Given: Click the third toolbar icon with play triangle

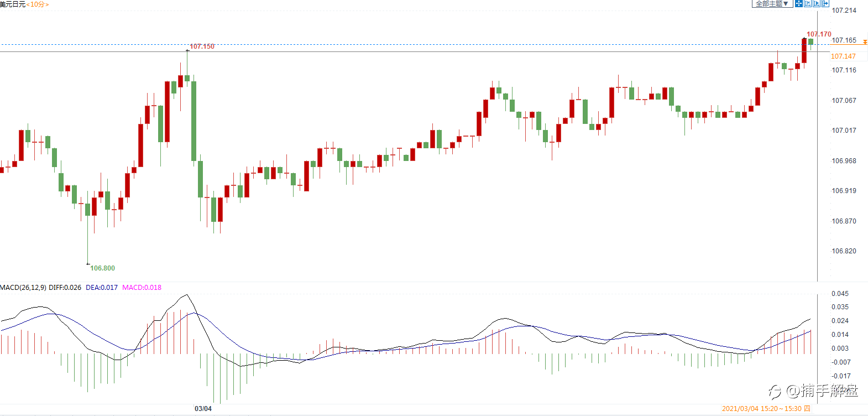Looking at the screenshot, I should (x=816, y=3).
